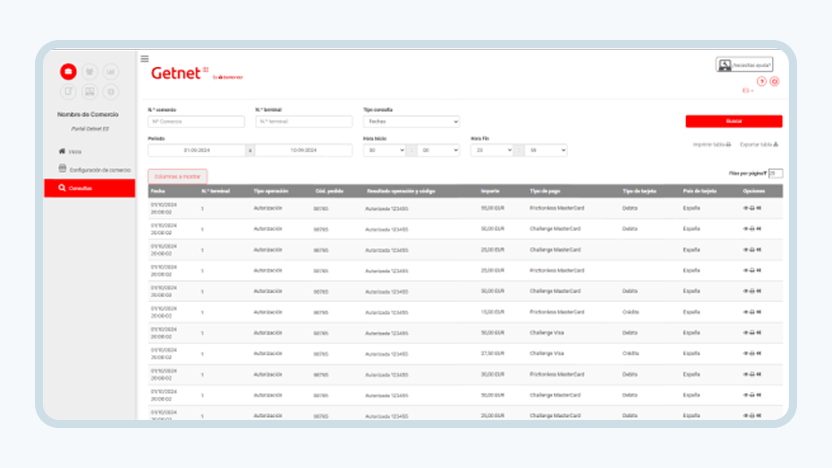Click the Nombre de Comercio label in sidebar
This screenshot has height=468, width=832.
pyautogui.click(x=88, y=114)
